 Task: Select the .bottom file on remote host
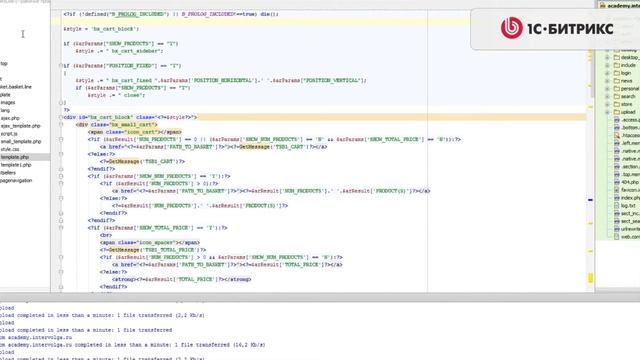click(631, 127)
